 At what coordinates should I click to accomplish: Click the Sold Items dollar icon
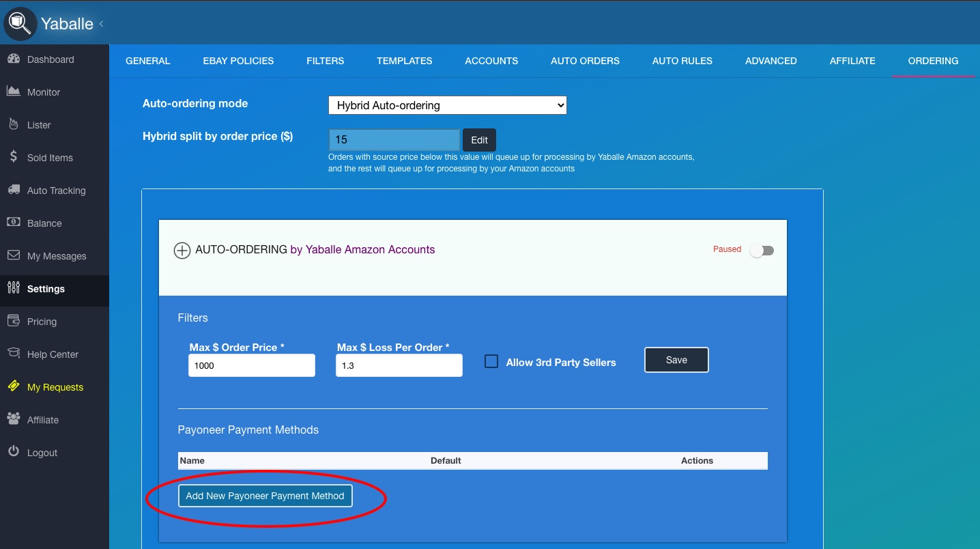point(14,157)
